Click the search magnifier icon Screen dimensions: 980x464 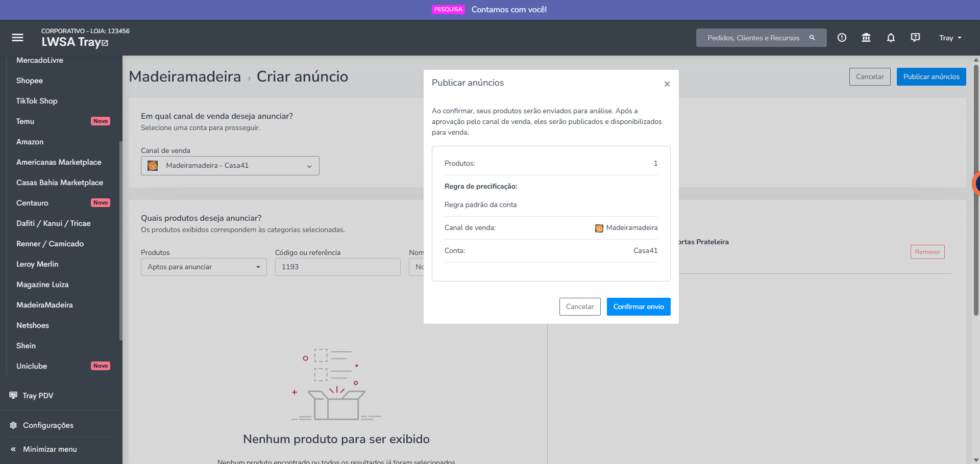click(x=812, y=38)
